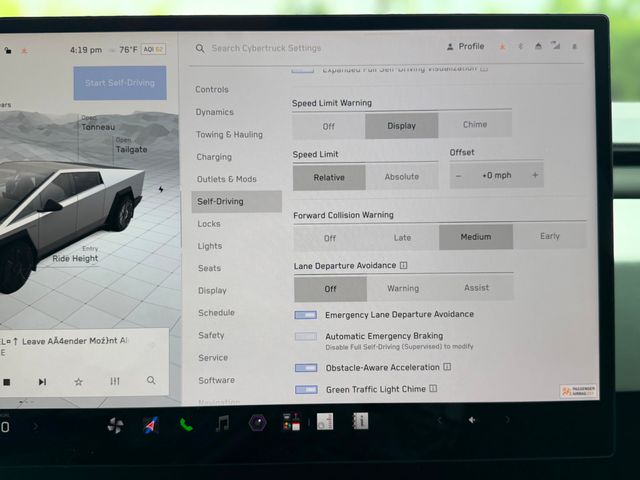Viewport: 640px width, 480px height.
Task: Tap the lock icon near the clock
Action: coord(8,50)
